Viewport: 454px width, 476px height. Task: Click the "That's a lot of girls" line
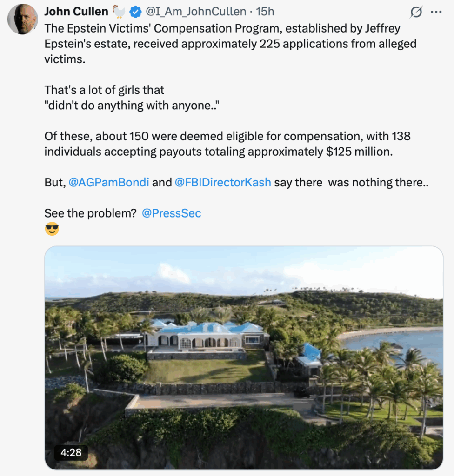click(104, 90)
